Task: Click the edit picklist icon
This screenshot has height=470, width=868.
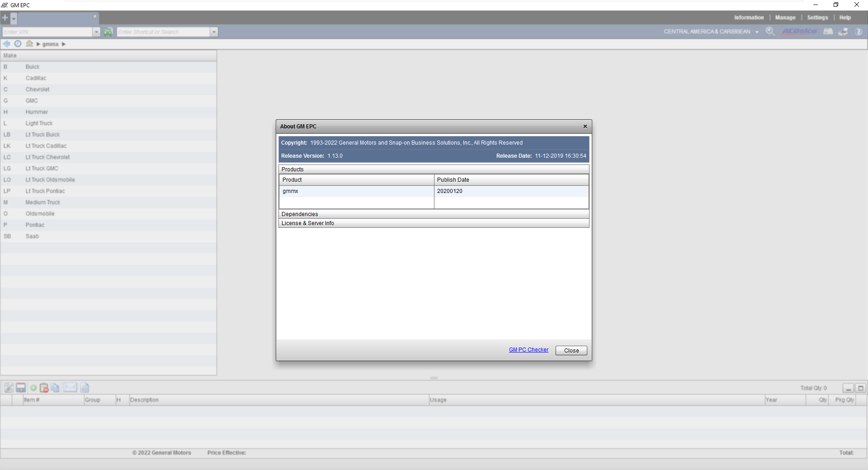Action: coord(9,388)
